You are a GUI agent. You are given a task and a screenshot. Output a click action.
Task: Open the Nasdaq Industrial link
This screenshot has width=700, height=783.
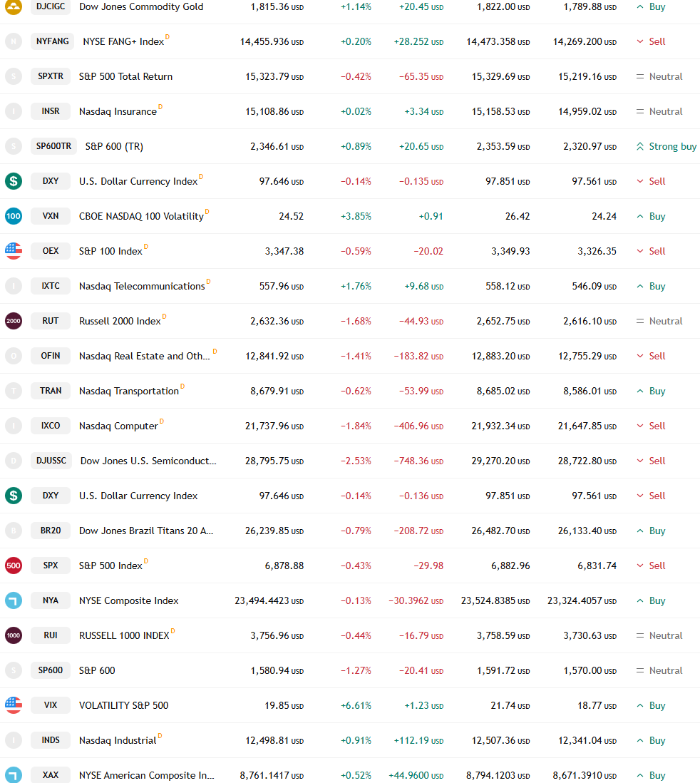(x=118, y=741)
